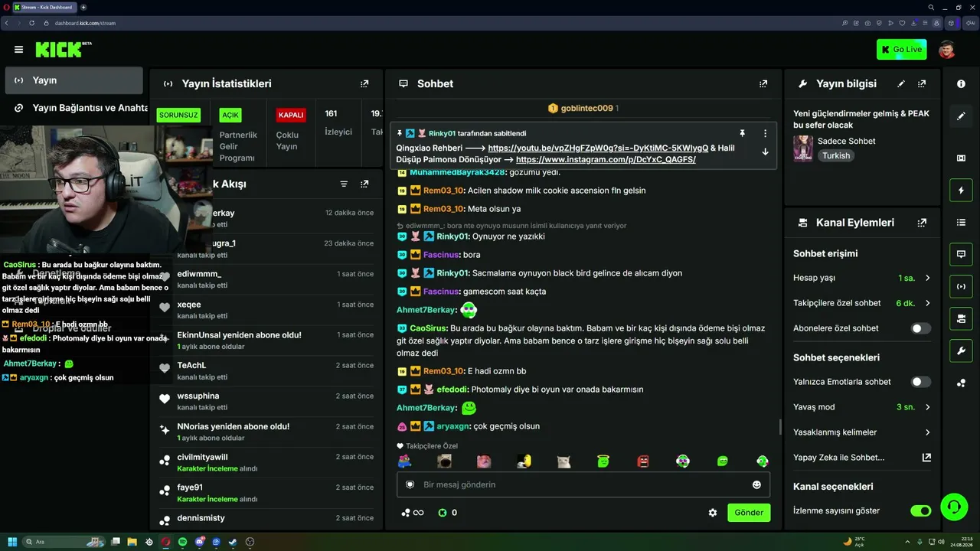The image size is (980, 551).
Task: Click the Windows Start button
Action: [x=12, y=542]
